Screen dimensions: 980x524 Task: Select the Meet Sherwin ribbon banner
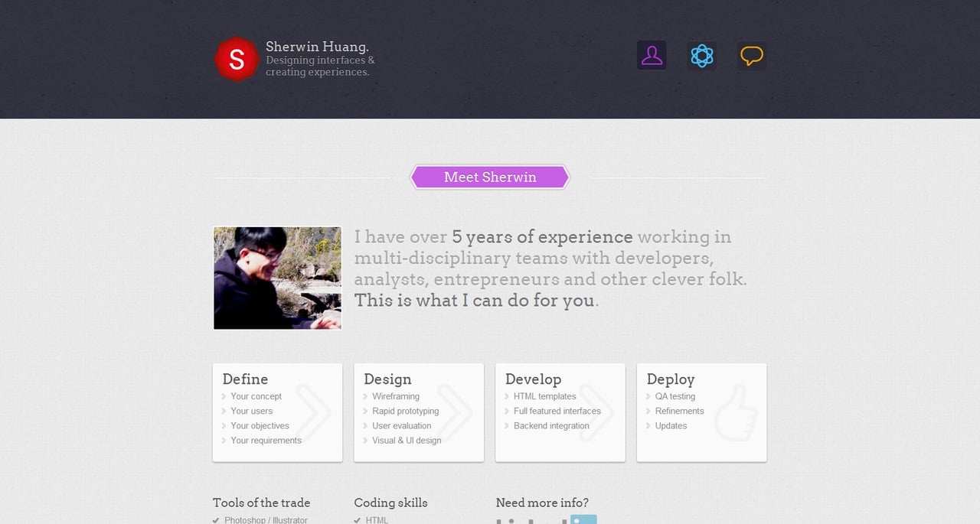[x=489, y=177]
